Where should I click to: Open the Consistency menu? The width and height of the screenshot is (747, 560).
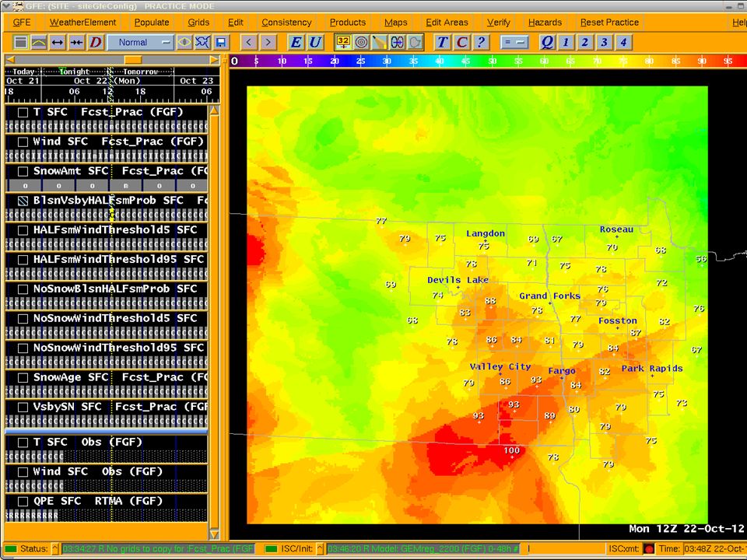[286, 23]
